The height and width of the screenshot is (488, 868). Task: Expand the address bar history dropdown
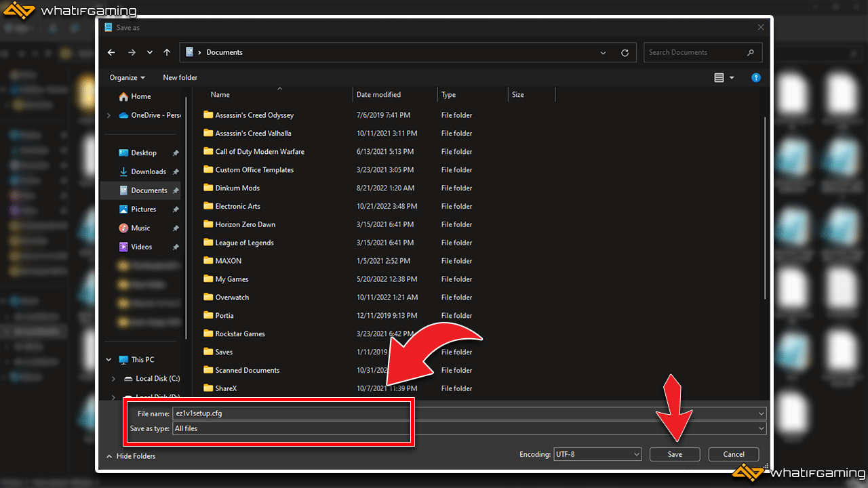tap(604, 52)
